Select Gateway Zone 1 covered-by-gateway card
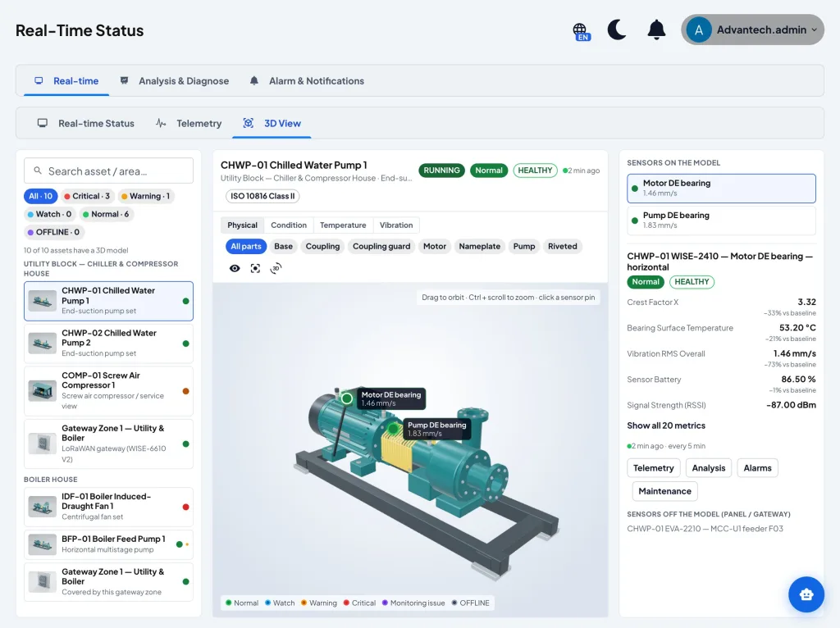840x628 pixels. (x=109, y=581)
